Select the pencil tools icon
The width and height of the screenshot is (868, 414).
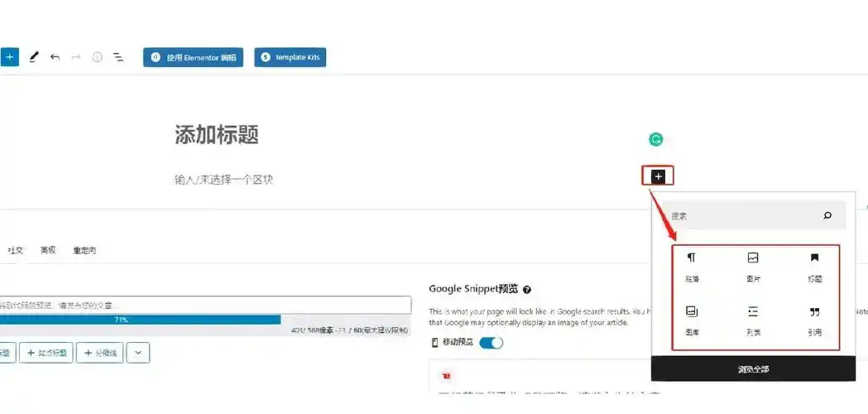pos(34,57)
